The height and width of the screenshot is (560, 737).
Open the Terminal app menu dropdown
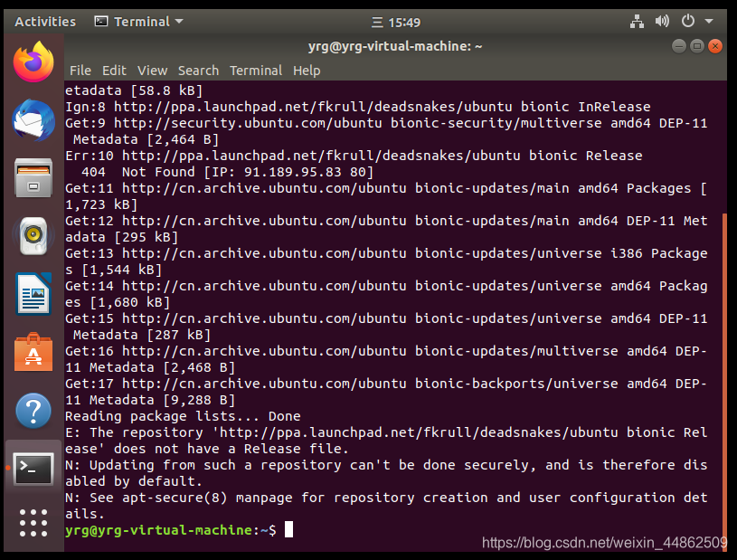tap(138, 22)
